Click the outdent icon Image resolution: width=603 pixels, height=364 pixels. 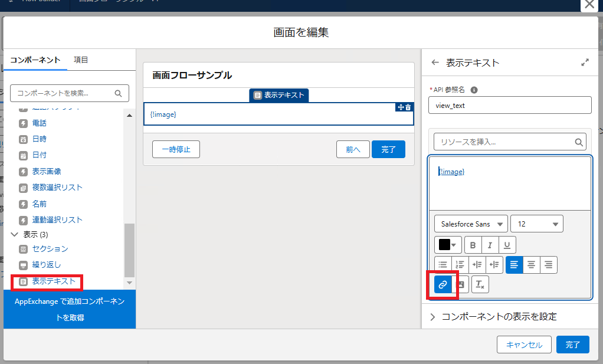tap(494, 264)
